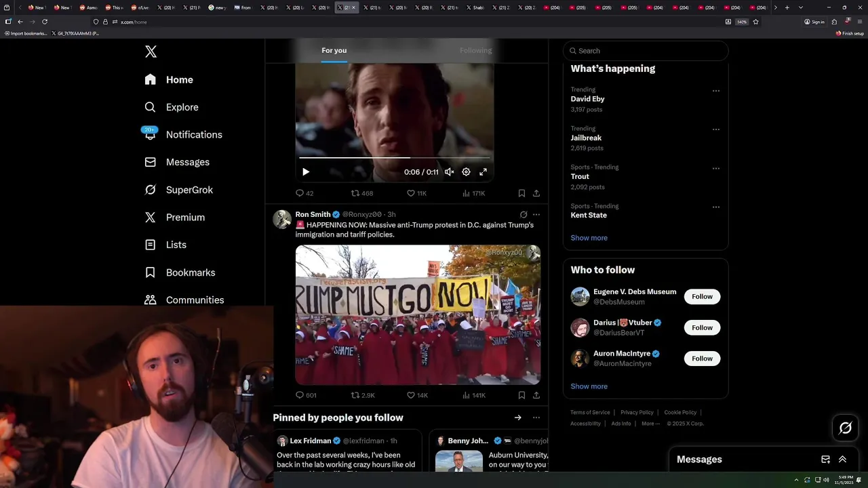Open video settings gear
868x488 pixels.
(466, 172)
